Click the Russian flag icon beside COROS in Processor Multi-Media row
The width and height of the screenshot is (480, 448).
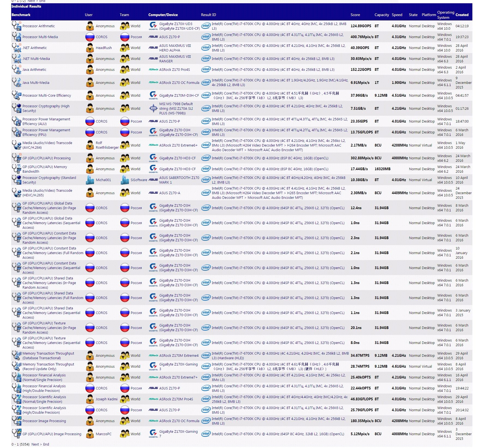click(x=90, y=37)
